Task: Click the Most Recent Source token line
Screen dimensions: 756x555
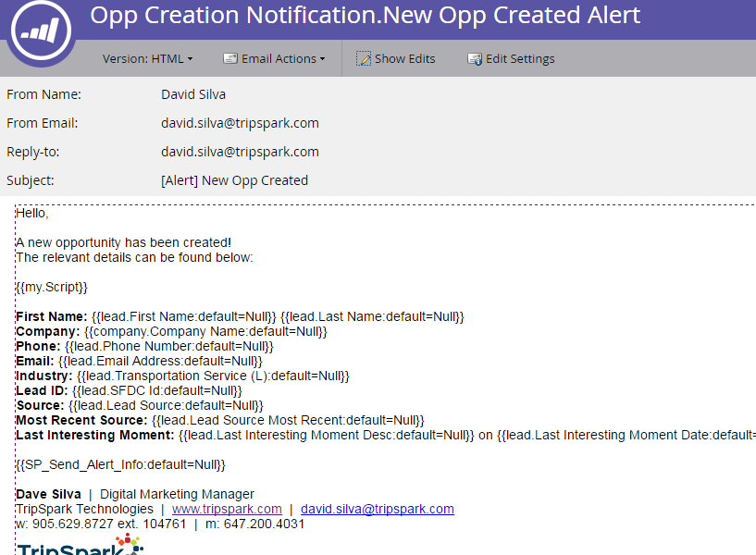Action: pos(220,421)
